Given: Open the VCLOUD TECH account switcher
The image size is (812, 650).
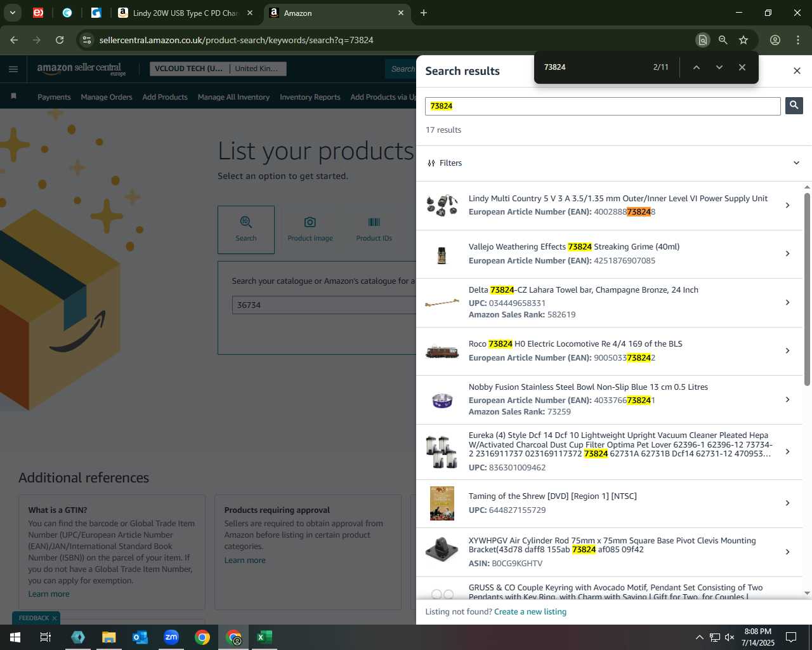Looking at the screenshot, I should (188, 69).
